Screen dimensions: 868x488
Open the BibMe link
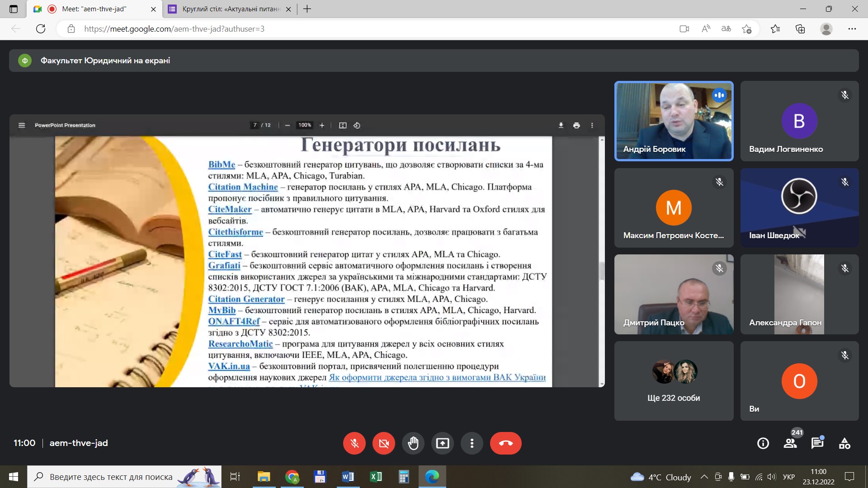pyautogui.click(x=222, y=164)
